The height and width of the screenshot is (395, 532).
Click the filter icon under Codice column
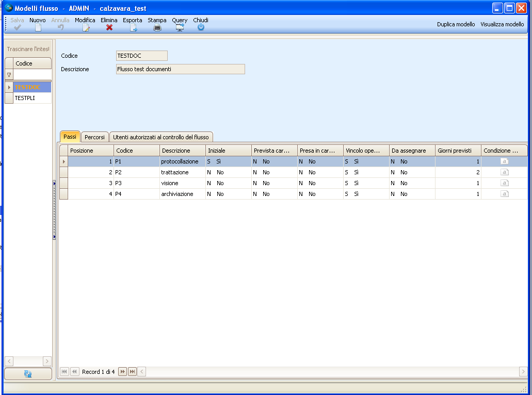click(x=9, y=75)
